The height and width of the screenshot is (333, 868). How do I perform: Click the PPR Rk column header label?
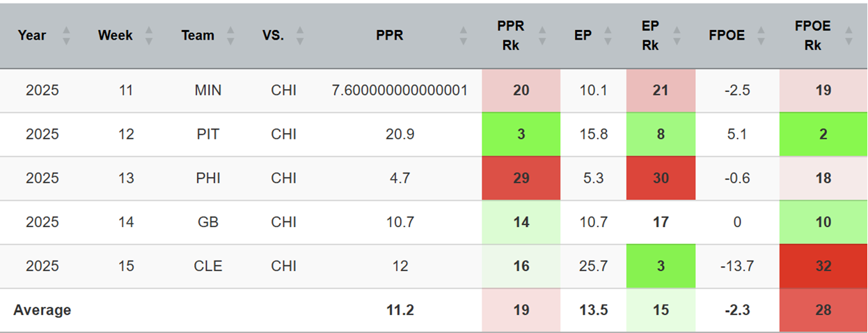511,36
